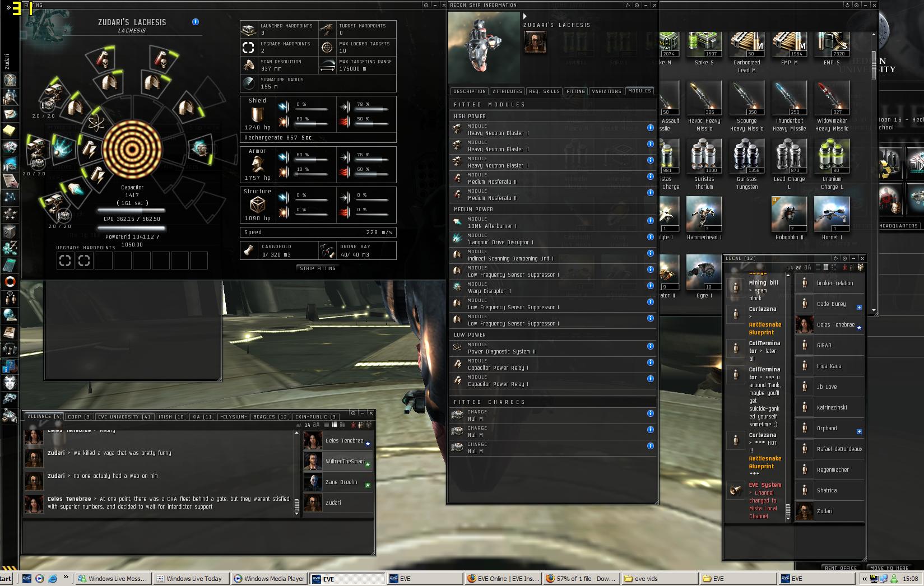Open the pilot portrait in Recon Ship Information
The width and height of the screenshot is (924, 586).
point(535,42)
